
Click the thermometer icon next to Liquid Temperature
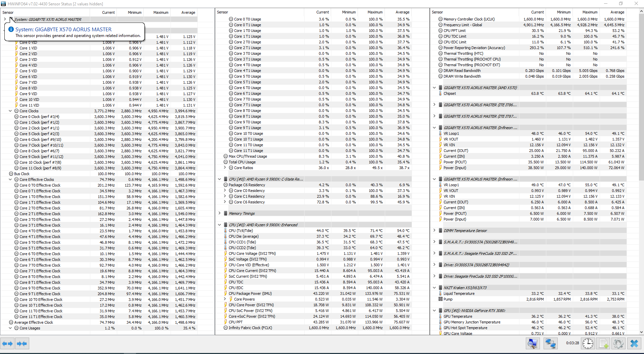(x=441, y=293)
